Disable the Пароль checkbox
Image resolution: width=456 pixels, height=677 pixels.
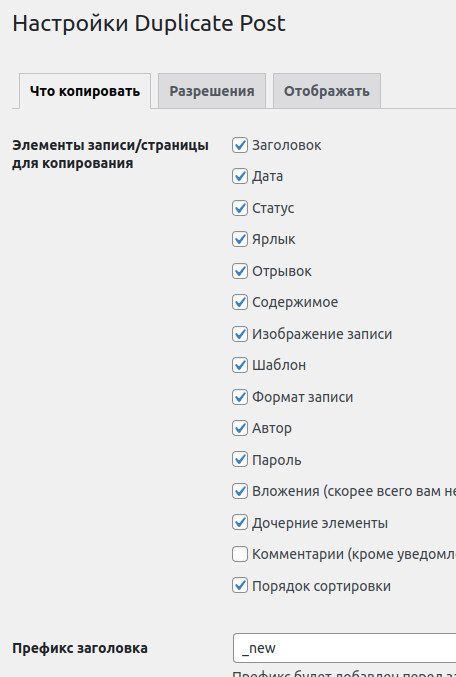[240, 460]
